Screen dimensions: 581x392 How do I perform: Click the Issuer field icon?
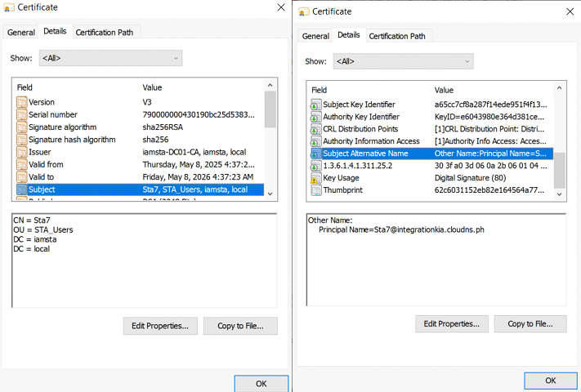click(x=22, y=152)
